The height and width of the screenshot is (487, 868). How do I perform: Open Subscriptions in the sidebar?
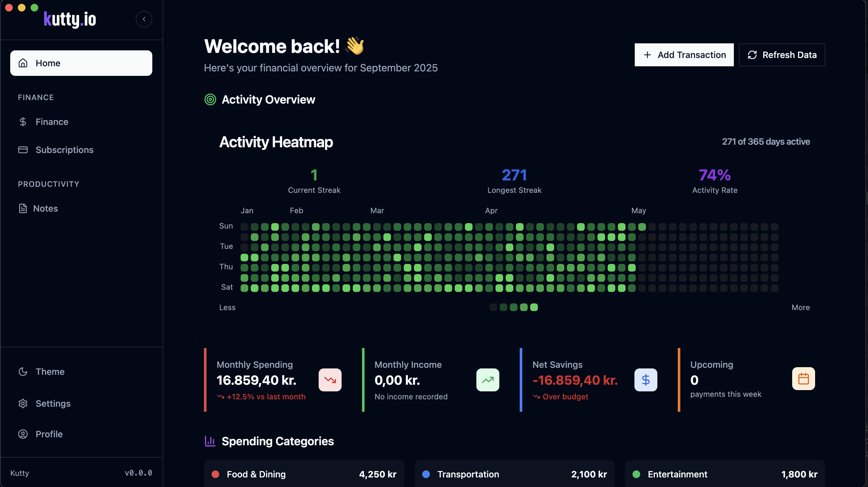point(64,150)
